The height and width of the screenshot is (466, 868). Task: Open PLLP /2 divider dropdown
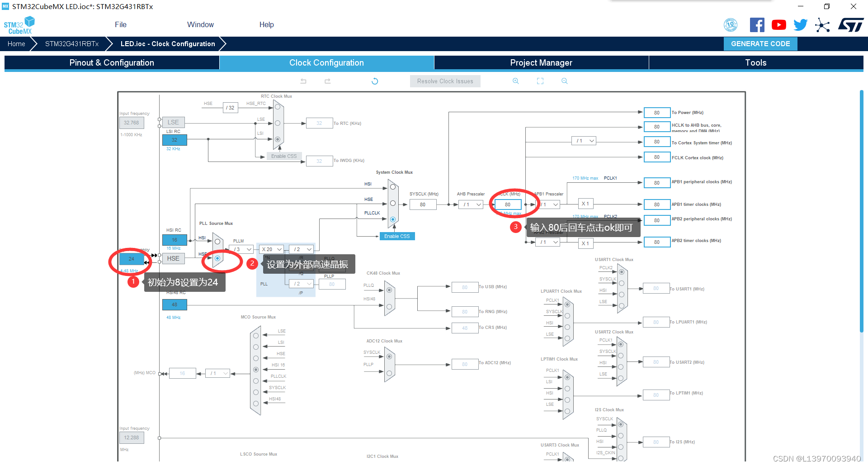(x=302, y=284)
